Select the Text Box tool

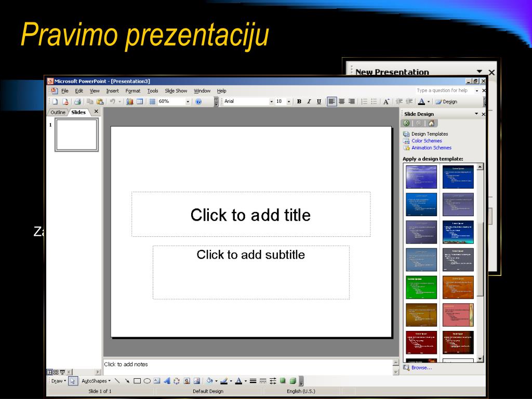pyautogui.click(x=157, y=381)
